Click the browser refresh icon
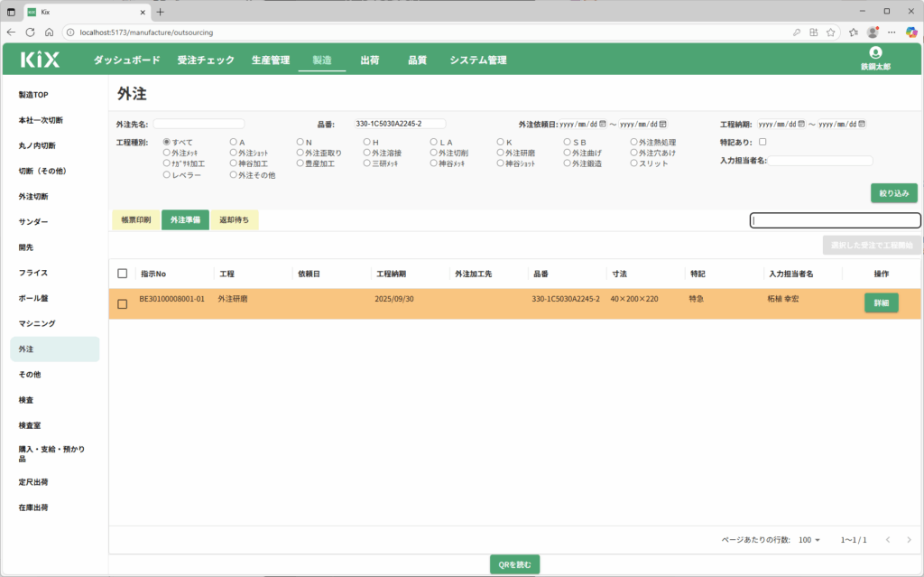This screenshot has height=577, width=924. pyautogui.click(x=30, y=32)
